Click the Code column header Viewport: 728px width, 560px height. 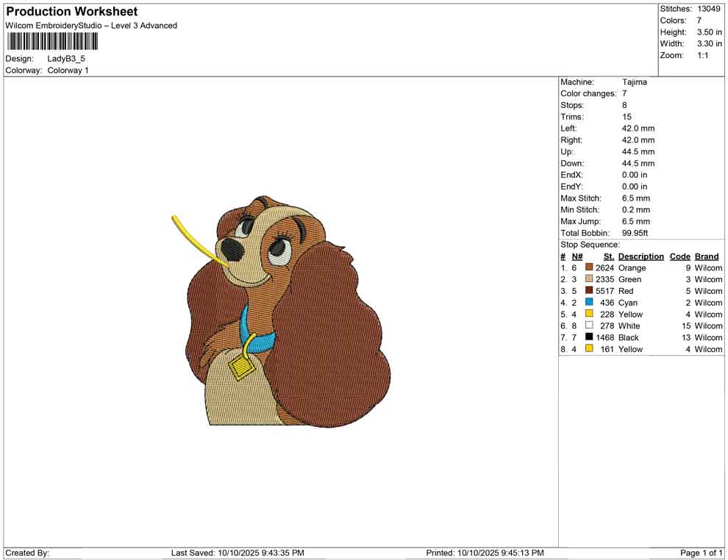[x=680, y=256]
